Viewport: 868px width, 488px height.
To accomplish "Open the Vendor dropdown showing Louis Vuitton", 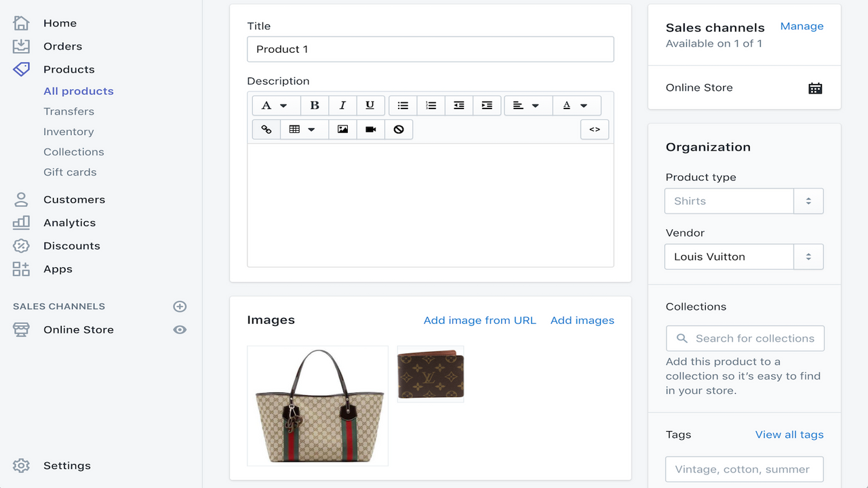I will pos(808,256).
